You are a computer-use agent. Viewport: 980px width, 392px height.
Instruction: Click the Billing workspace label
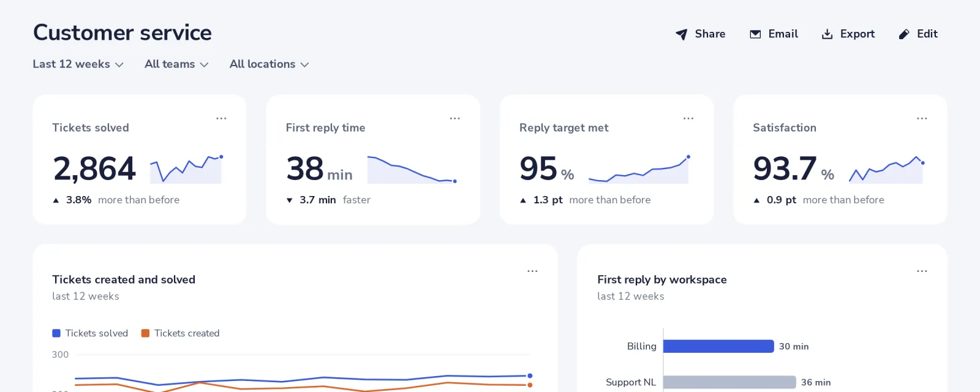[x=641, y=346]
